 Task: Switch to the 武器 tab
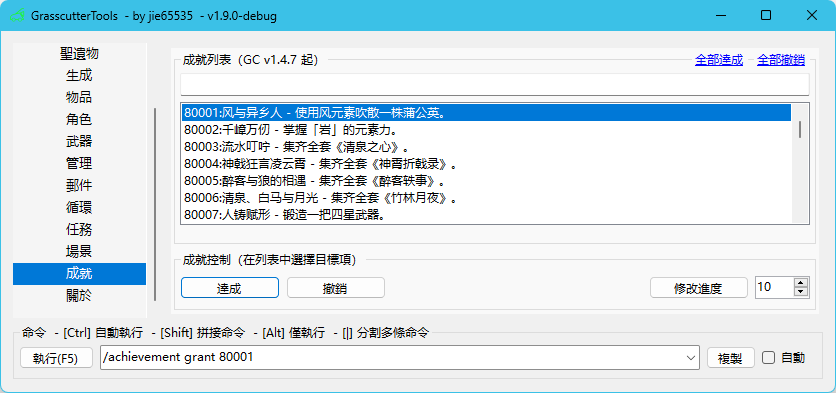click(x=79, y=141)
